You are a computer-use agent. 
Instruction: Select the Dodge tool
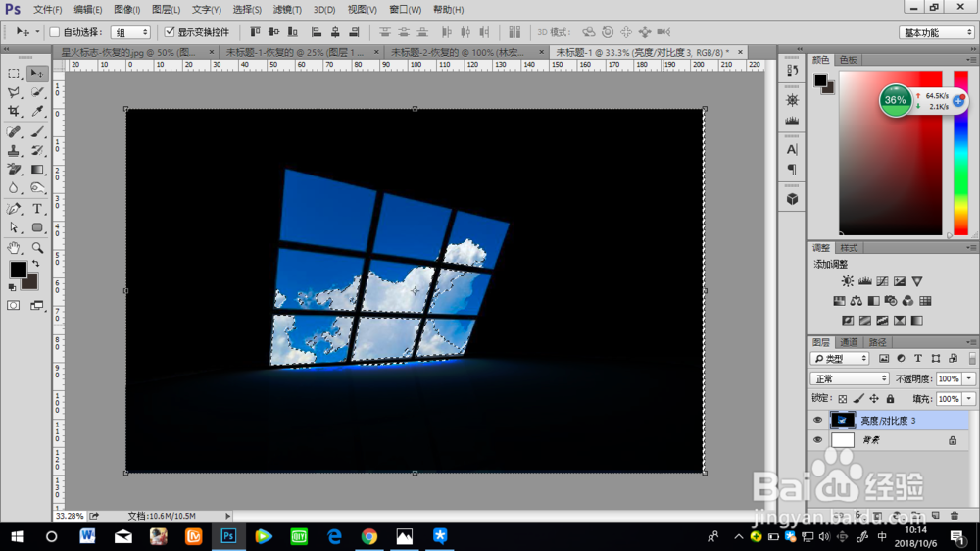pos(37,188)
